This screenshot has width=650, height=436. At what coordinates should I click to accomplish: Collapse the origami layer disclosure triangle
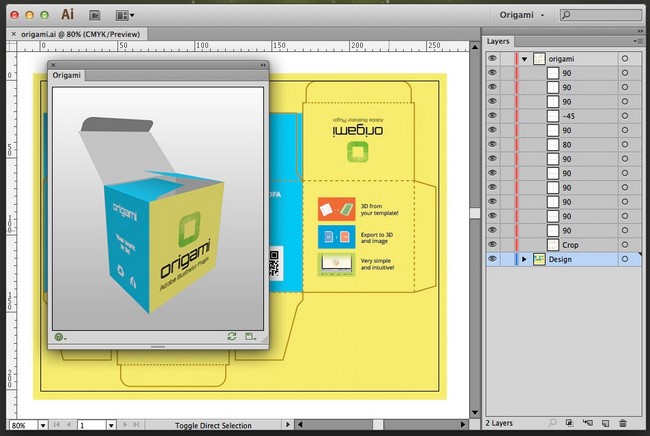tap(524, 59)
